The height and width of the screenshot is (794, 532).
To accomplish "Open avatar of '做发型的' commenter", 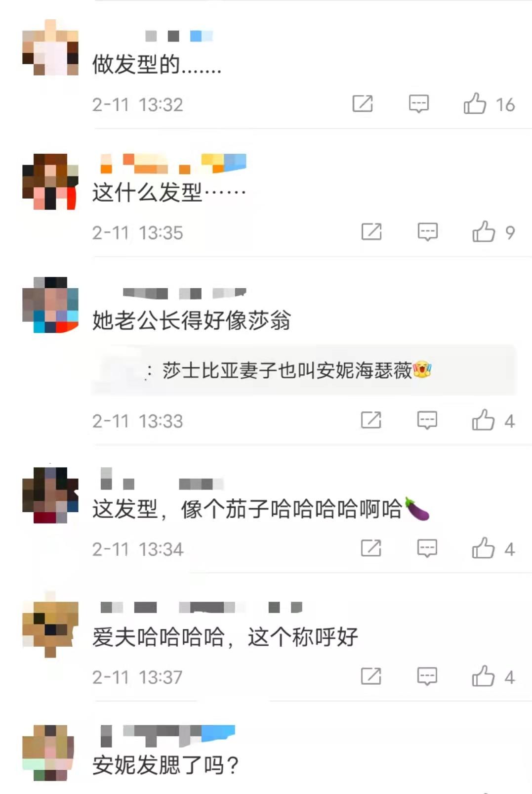I will [x=50, y=47].
